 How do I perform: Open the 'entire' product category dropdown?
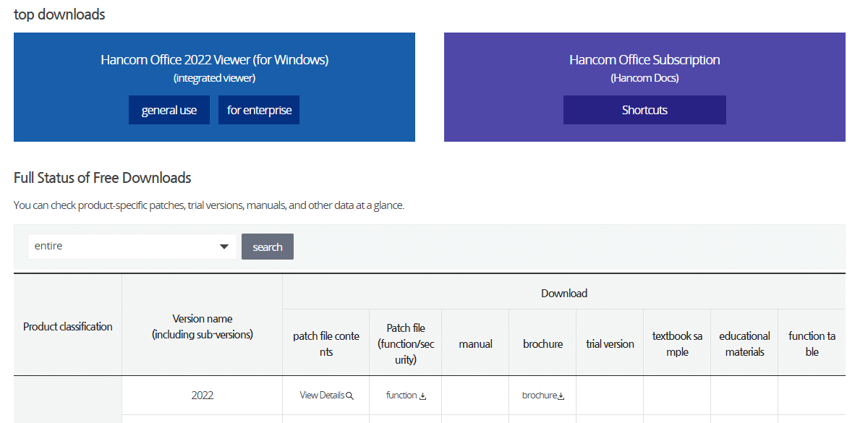click(x=132, y=246)
